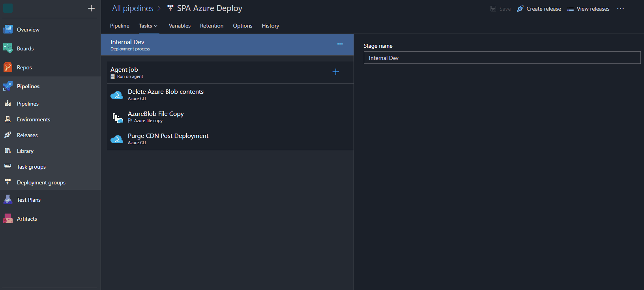Go to All pipelines breadcrumb
644x290 pixels.
tap(133, 8)
